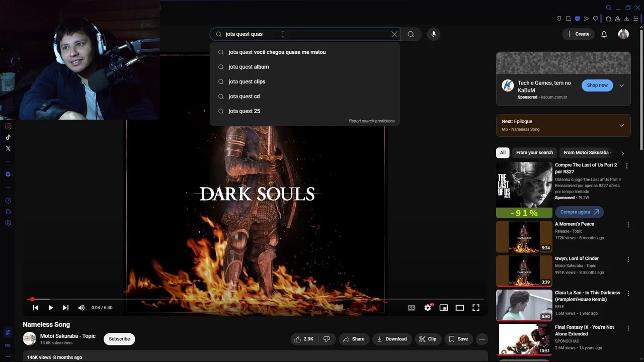Click the KaBuM 'Shop now' button
The width and height of the screenshot is (644, 362).
coord(597,85)
